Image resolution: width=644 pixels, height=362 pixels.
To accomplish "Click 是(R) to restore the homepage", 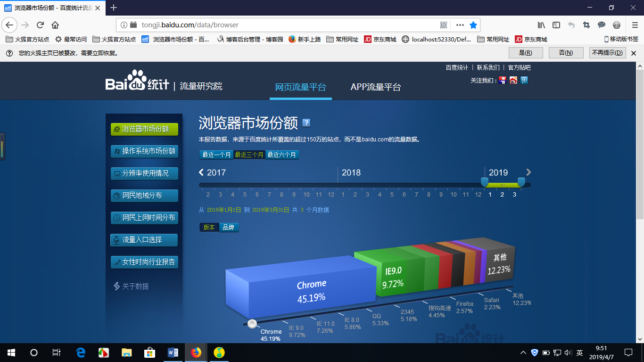I will [x=526, y=53].
